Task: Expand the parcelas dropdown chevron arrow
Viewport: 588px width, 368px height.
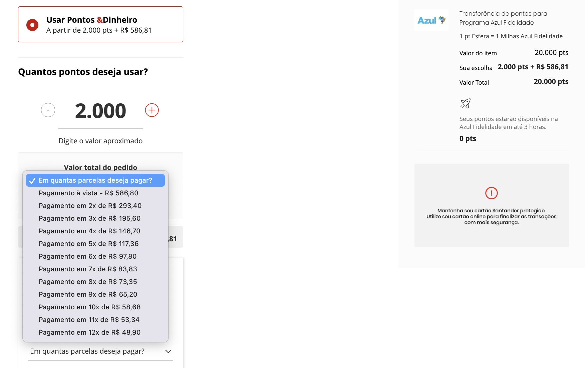Action: coord(168,351)
